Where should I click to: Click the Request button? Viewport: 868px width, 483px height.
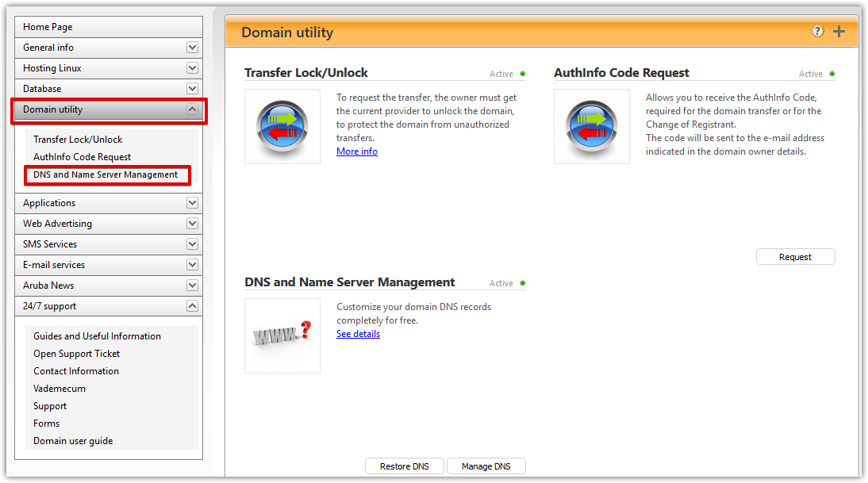(x=795, y=256)
